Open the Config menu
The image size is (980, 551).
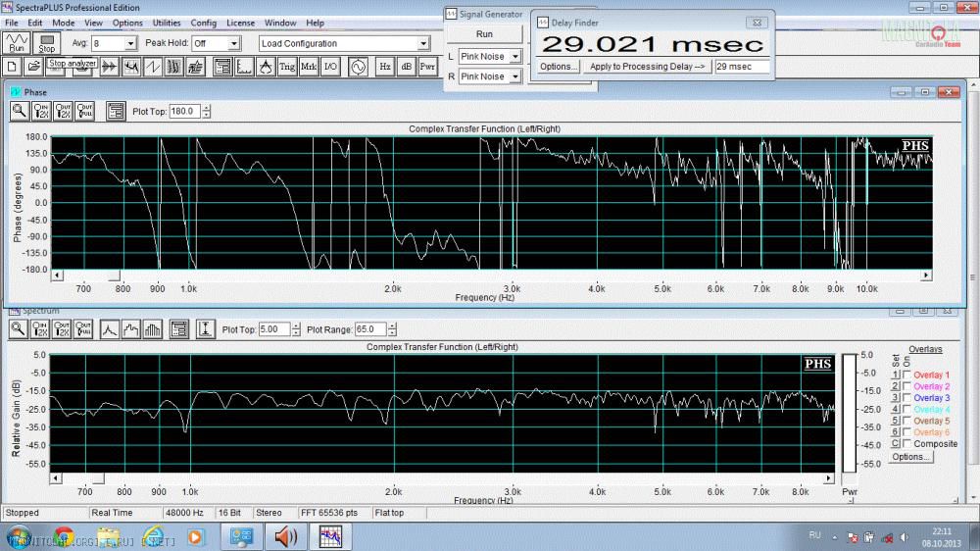[x=204, y=23]
